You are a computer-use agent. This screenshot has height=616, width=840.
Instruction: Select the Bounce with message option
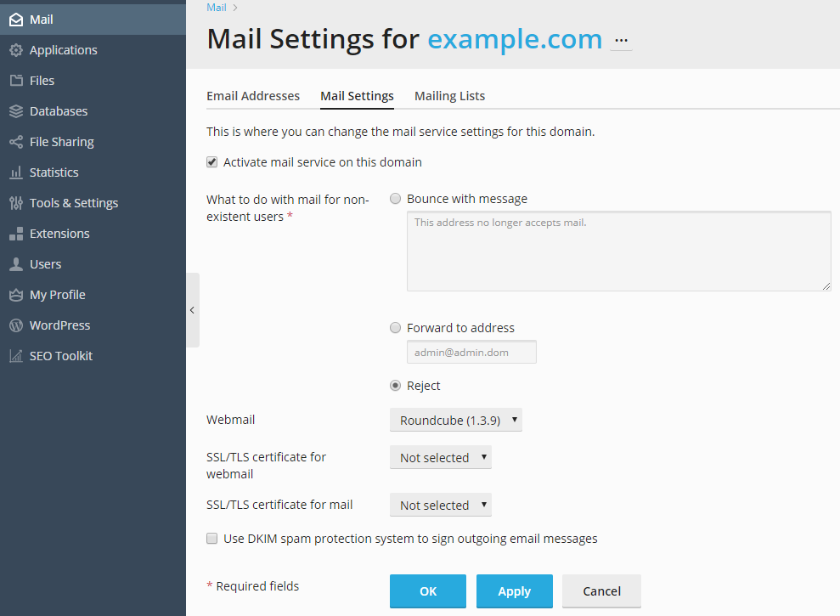click(x=395, y=199)
